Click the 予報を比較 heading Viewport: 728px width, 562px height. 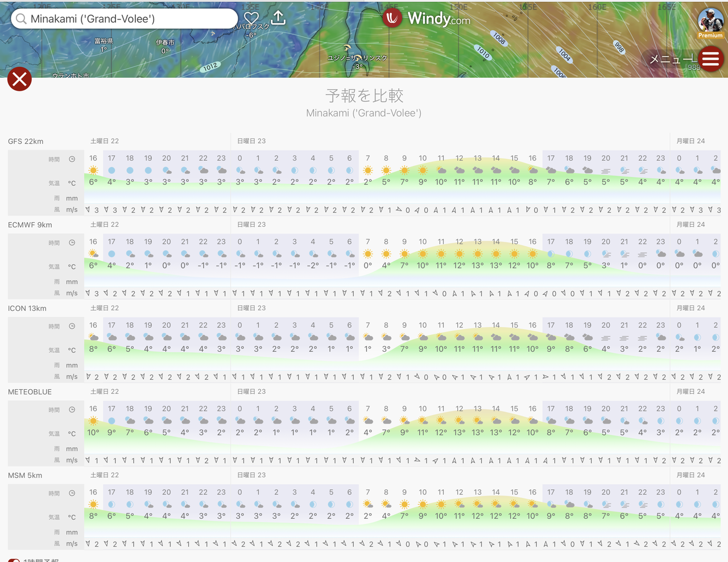[364, 95]
